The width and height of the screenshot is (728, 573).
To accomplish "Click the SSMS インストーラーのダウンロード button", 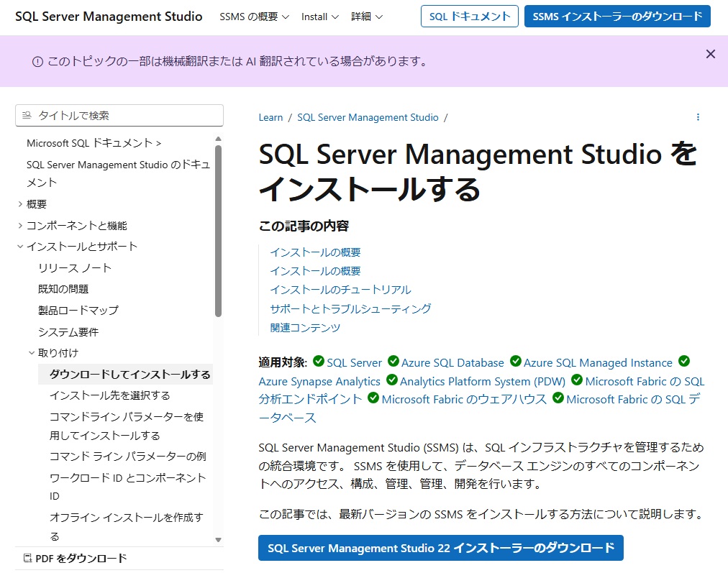I will coord(618,14).
